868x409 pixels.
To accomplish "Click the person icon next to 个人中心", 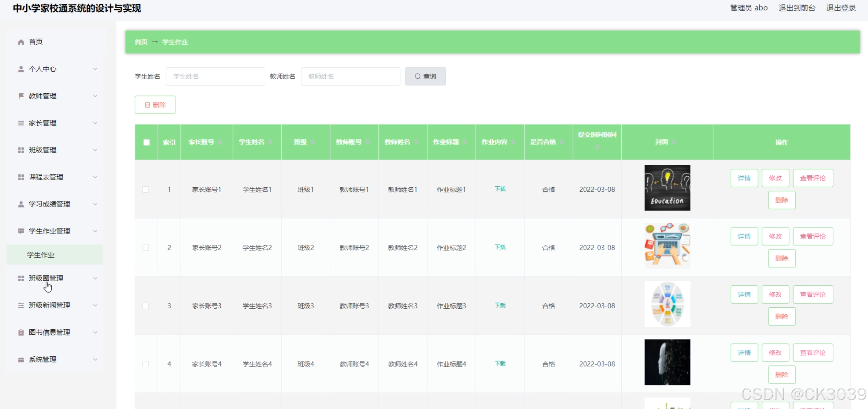I will pos(21,69).
